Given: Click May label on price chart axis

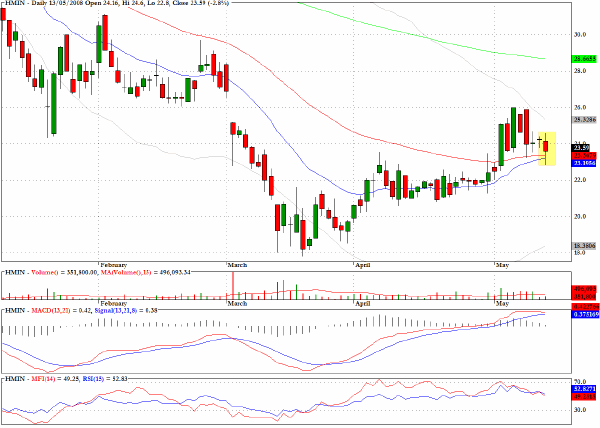Looking at the screenshot, I should [x=502, y=265].
